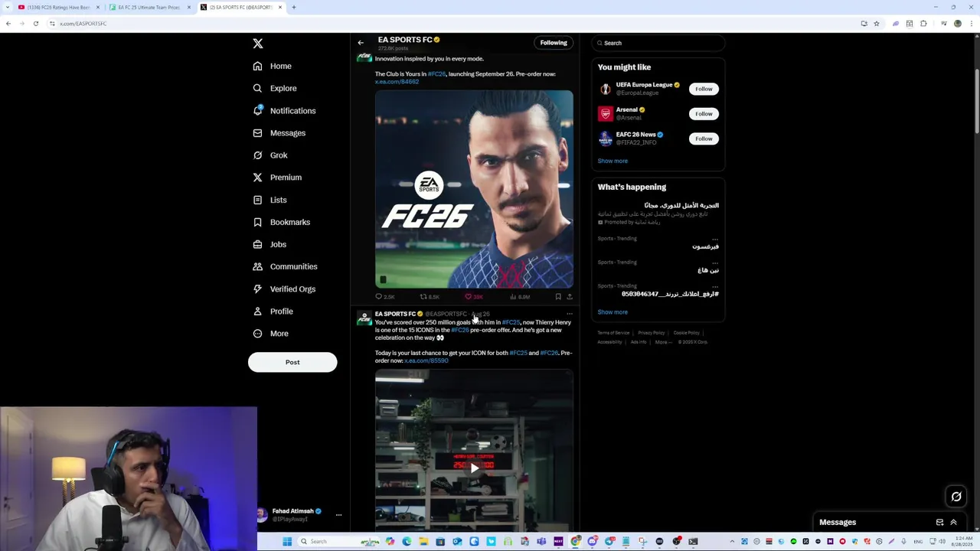
Task: Reload the page
Action: [x=35, y=24]
